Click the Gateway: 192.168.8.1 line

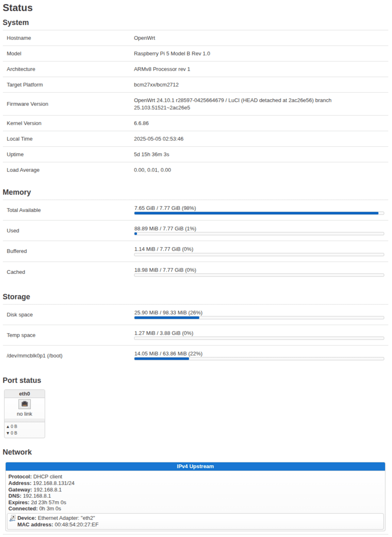(35, 490)
